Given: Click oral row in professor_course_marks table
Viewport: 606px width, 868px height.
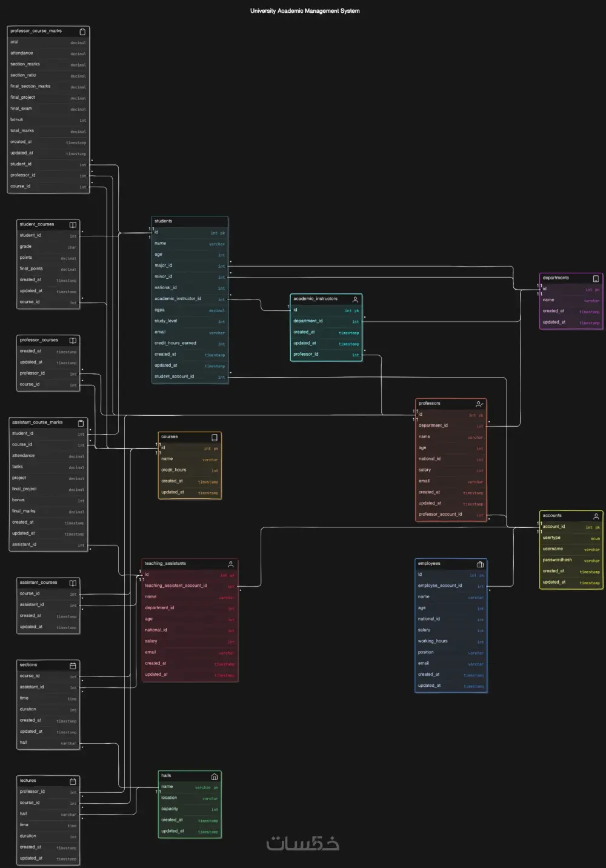Looking at the screenshot, I should [48, 42].
